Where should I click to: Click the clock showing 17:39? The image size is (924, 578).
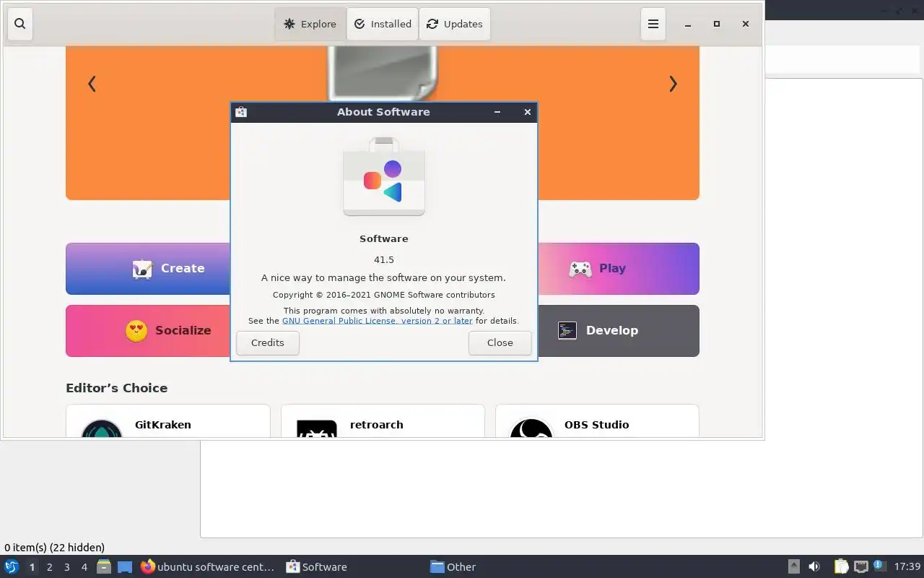pos(907,567)
